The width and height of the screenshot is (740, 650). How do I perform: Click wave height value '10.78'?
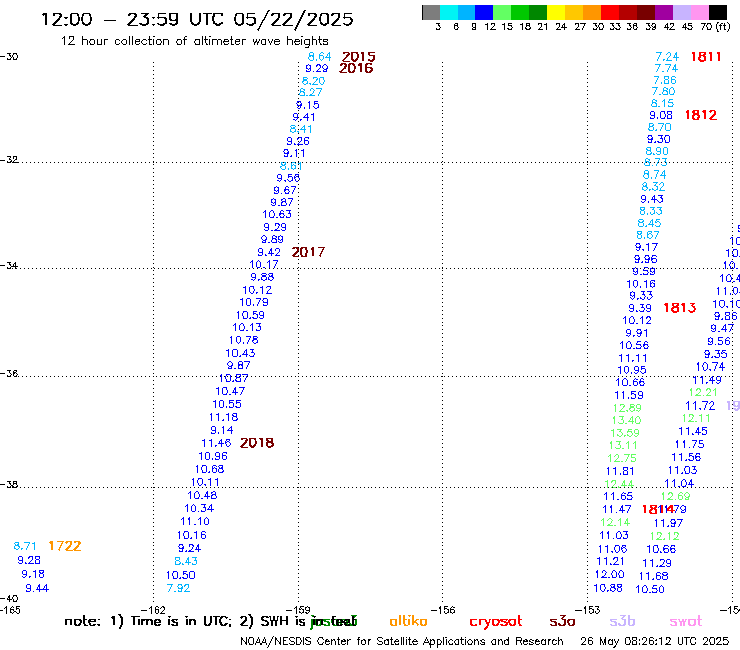[244, 340]
